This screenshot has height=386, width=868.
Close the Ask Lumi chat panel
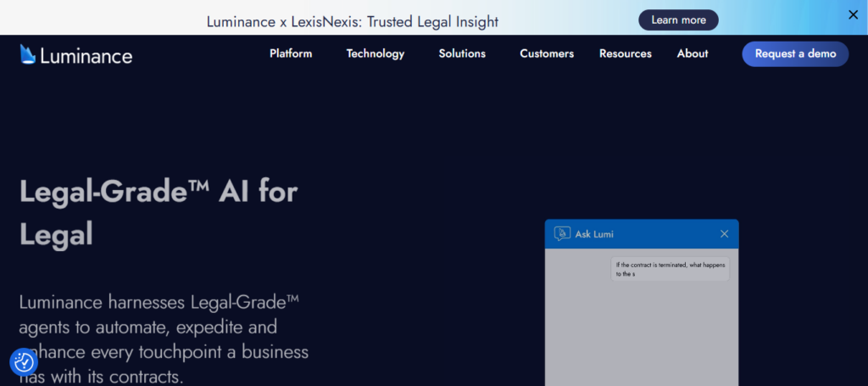coord(724,233)
